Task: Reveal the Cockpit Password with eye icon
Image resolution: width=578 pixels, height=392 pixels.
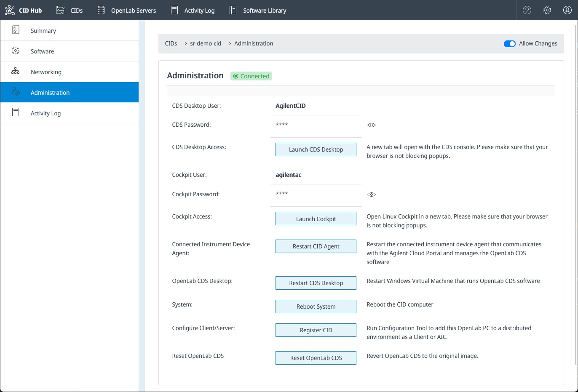Action: click(372, 195)
